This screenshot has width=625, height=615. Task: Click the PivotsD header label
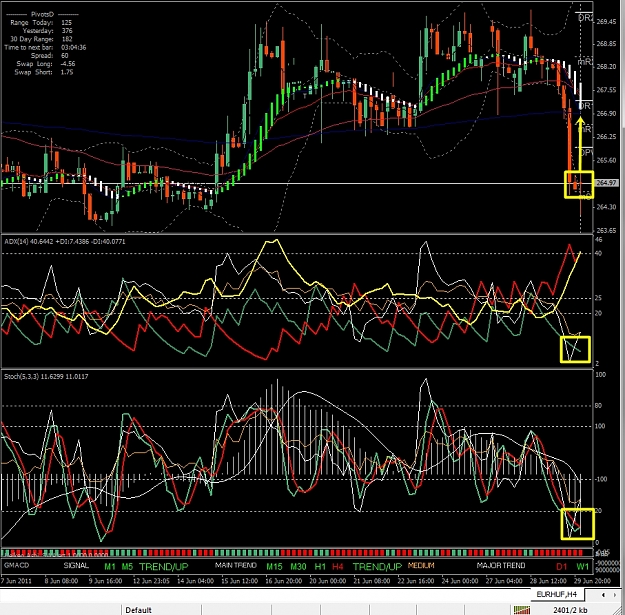pos(42,14)
